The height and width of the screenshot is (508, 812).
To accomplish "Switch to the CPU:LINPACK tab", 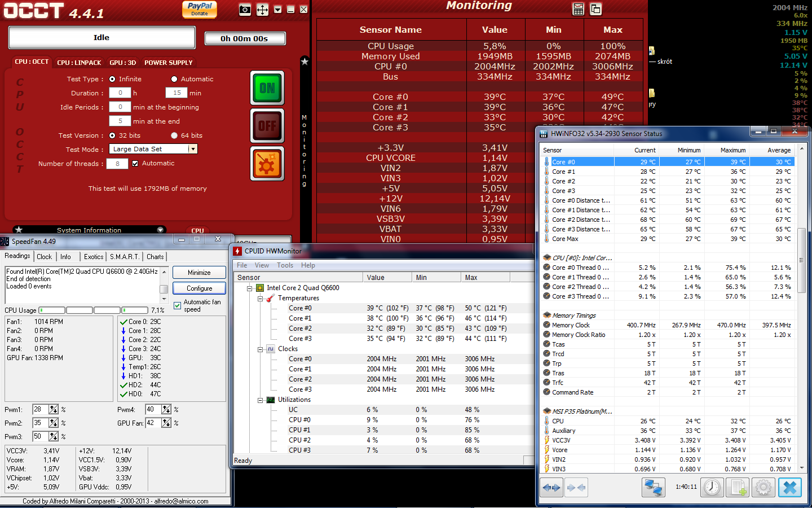I will coord(79,63).
